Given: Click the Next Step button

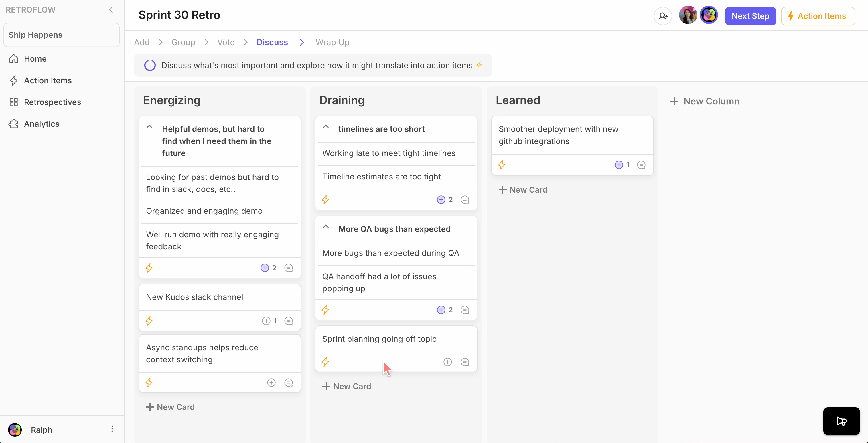Looking at the screenshot, I should [750, 16].
